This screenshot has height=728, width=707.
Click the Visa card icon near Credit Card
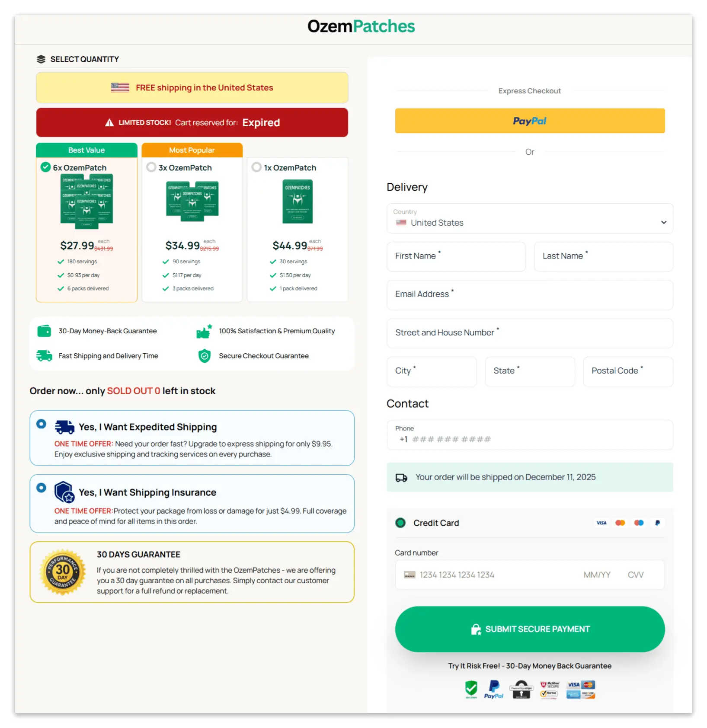601,523
